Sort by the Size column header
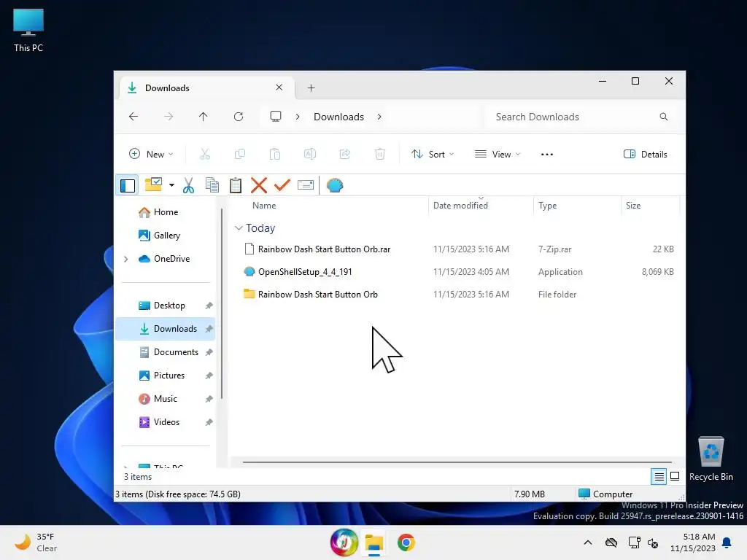 tap(633, 205)
